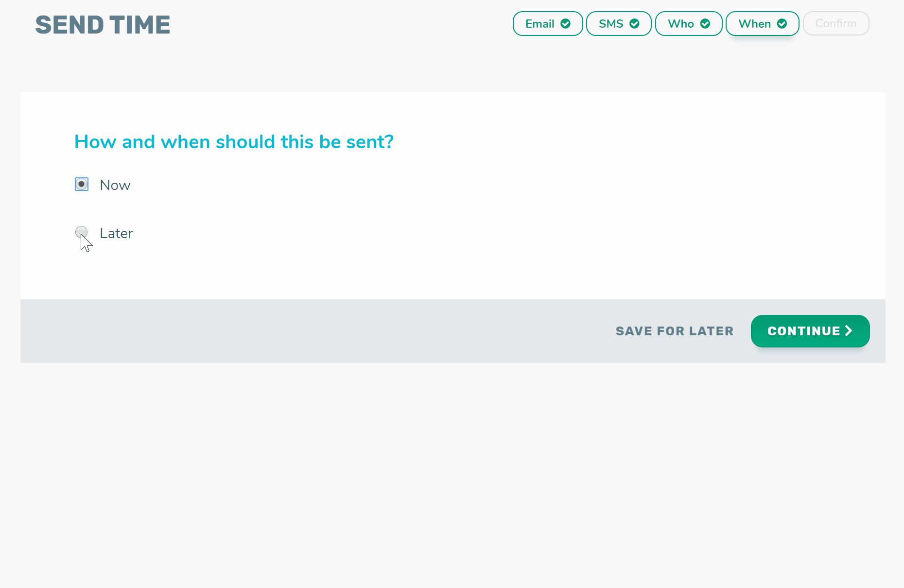Open the When step tab

tap(763, 24)
